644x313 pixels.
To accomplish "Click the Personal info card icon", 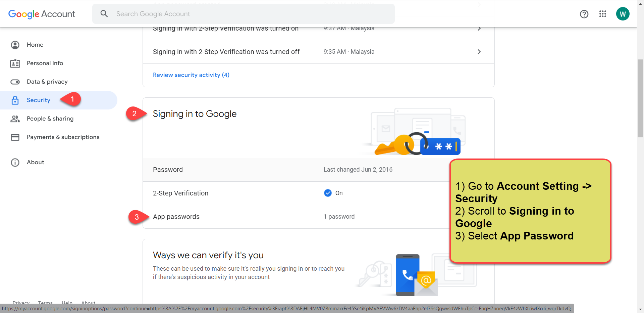I will coord(15,63).
